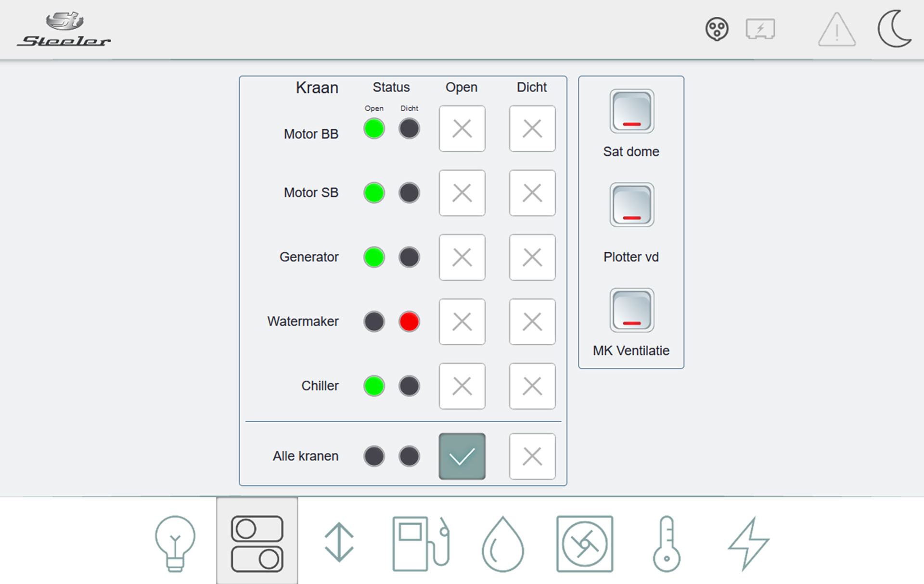Open the water drop page

(x=503, y=544)
